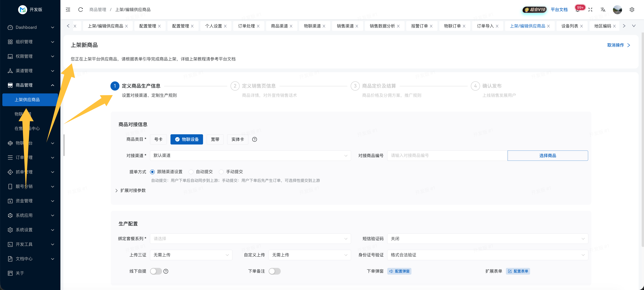Enable the 下单备注 switch

[x=275, y=271]
